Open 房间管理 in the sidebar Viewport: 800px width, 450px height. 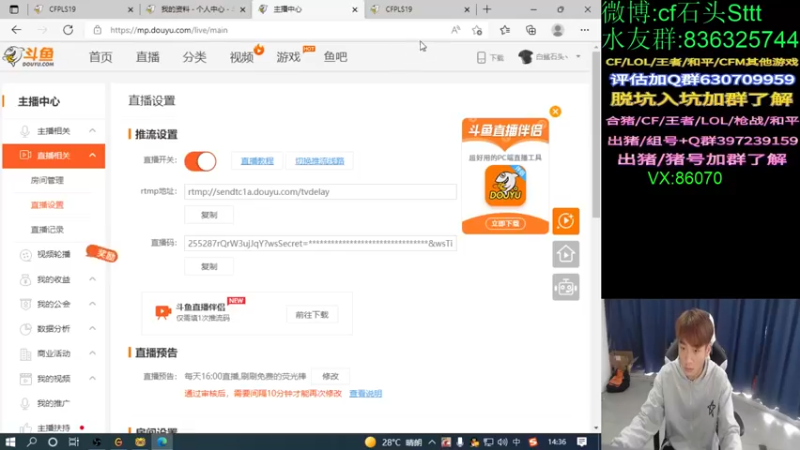(x=47, y=180)
